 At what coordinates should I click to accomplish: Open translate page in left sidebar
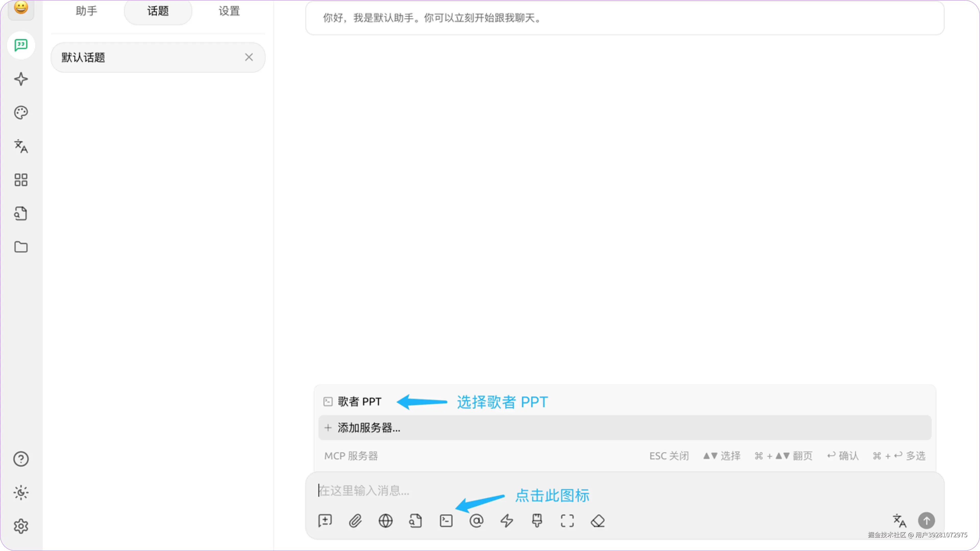coord(21,146)
